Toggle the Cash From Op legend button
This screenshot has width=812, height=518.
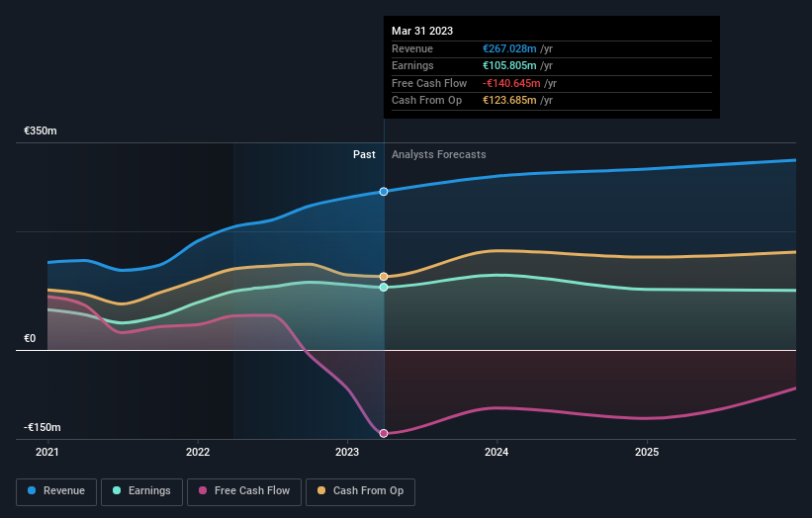360,491
